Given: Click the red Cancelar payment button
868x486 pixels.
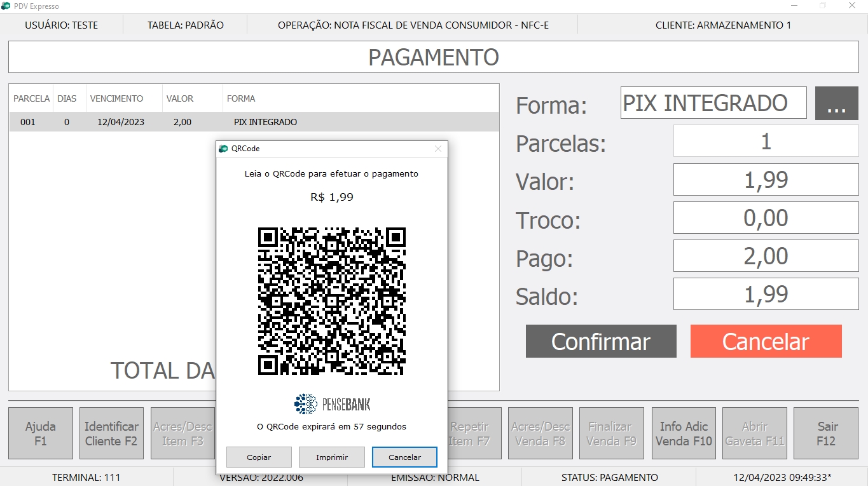Looking at the screenshot, I should pos(766,341).
